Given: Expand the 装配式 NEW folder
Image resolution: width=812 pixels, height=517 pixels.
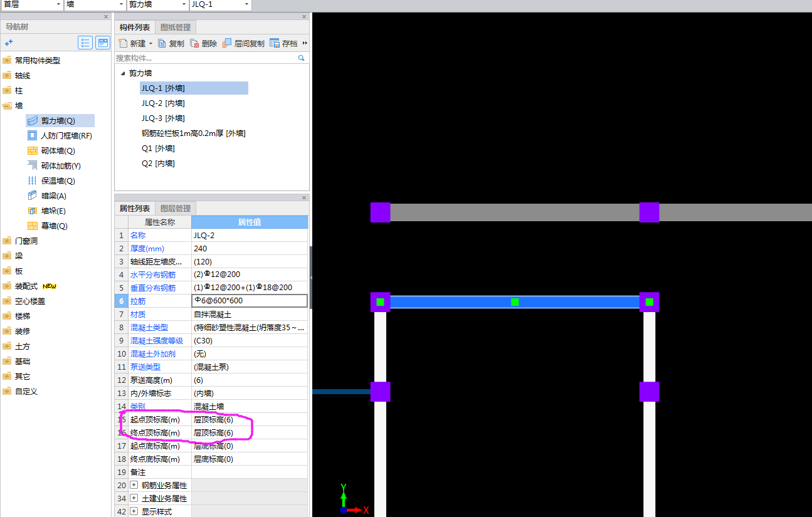Looking at the screenshot, I should (7, 286).
